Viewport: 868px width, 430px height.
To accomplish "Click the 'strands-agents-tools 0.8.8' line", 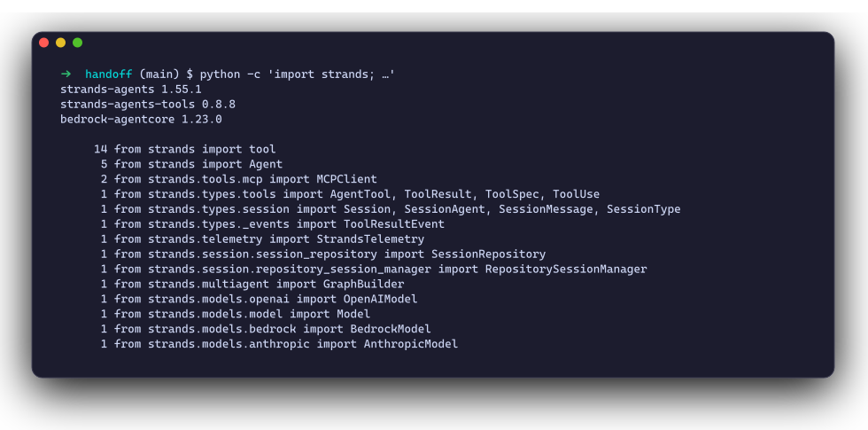I will pyautogui.click(x=148, y=105).
